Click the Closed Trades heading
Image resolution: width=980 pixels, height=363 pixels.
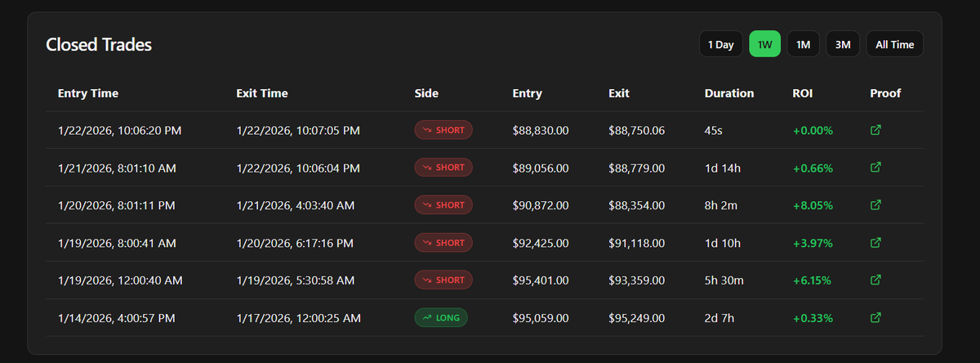[x=99, y=45]
